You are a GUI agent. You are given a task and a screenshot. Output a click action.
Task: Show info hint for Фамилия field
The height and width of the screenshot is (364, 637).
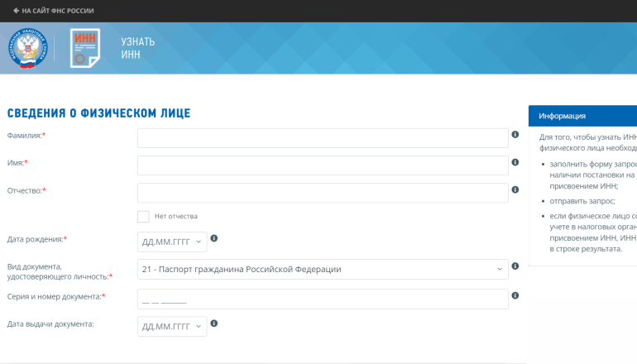(515, 135)
